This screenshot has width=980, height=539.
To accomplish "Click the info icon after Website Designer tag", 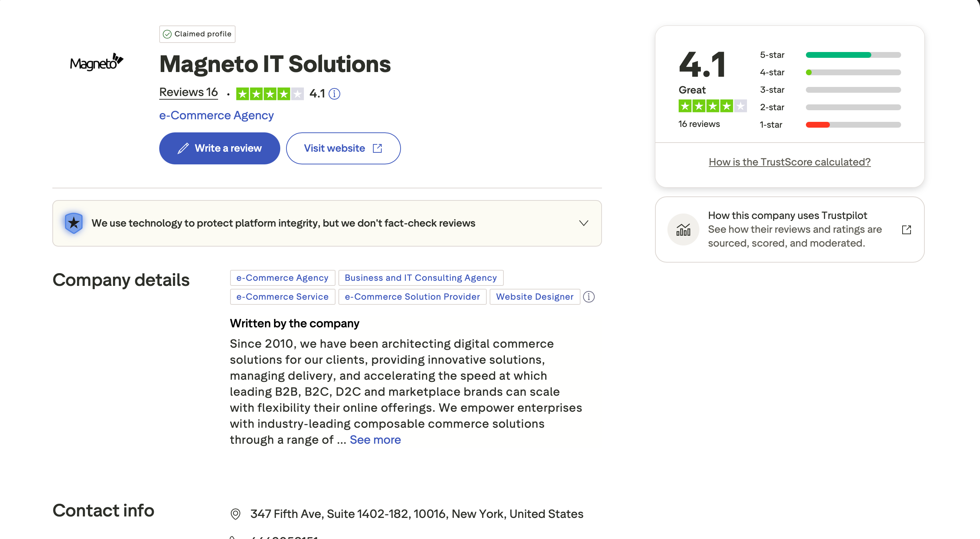I will coord(589,297).
